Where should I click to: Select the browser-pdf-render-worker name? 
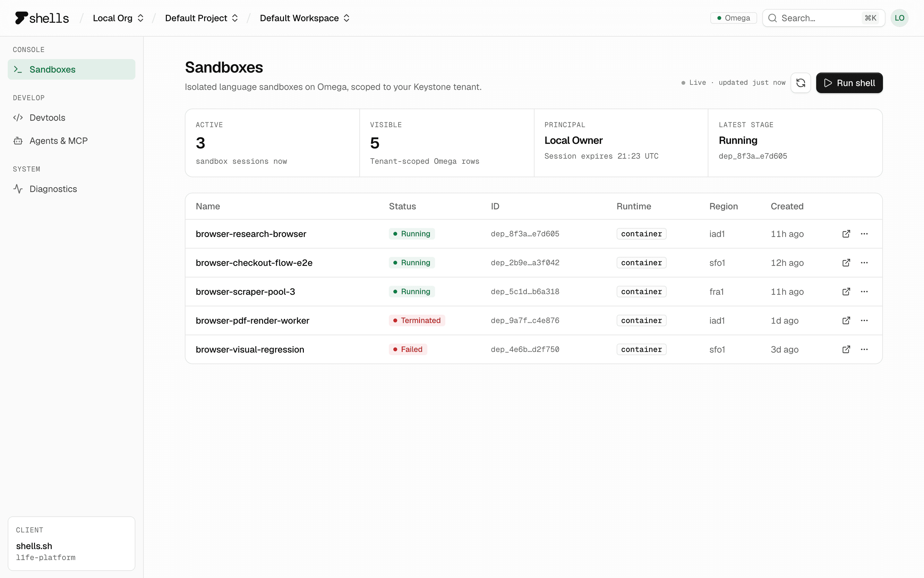coord(252,320)
